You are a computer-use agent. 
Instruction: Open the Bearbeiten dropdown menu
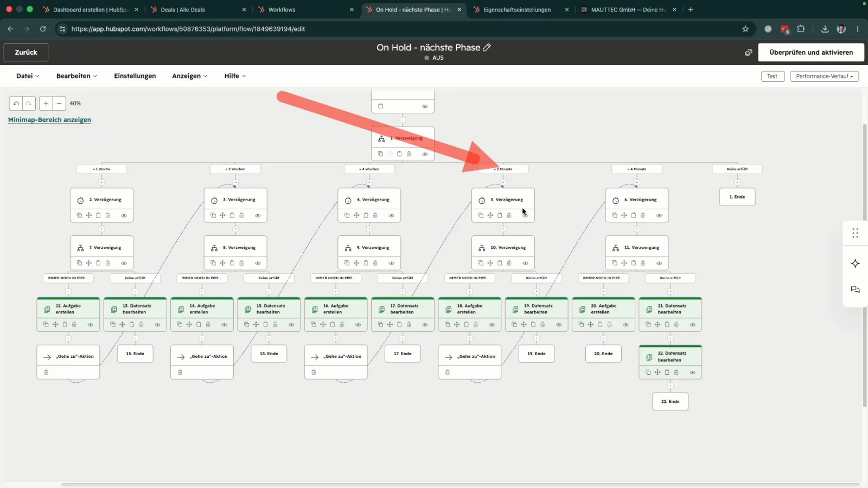pos(76,76)
